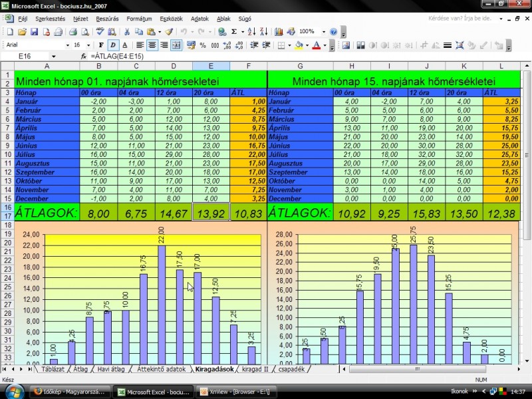
Task: Insert hyperlink using the globe icon
Action: click(x=222, y=32)
